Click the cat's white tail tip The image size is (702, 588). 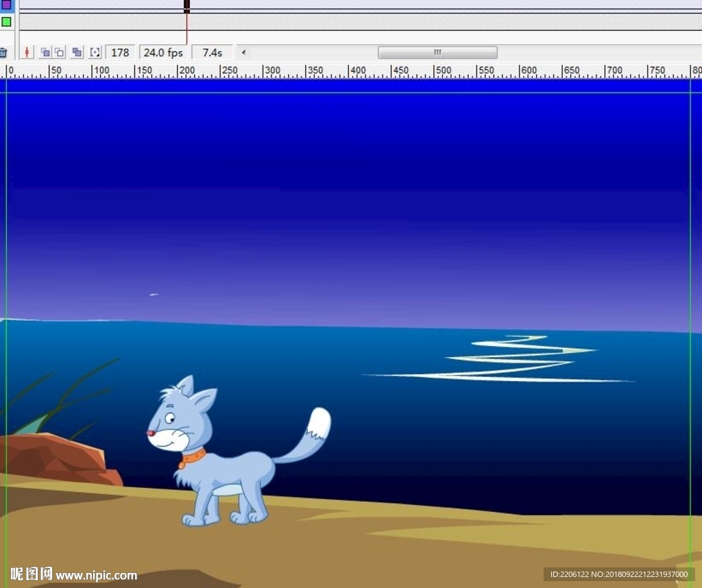[x=319, y=423]
